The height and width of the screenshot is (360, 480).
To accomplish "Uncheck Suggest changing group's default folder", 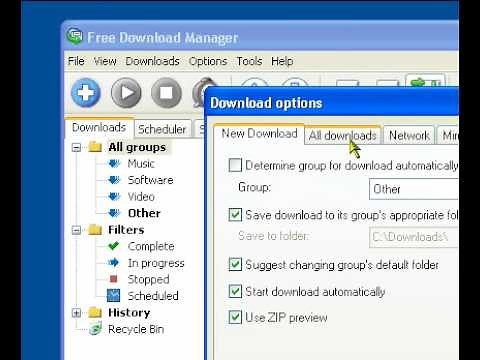I will [235, 264].
